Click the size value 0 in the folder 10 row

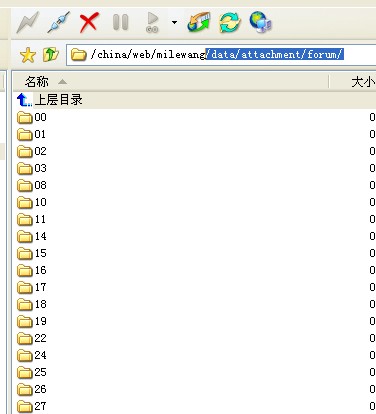[372, 202]
